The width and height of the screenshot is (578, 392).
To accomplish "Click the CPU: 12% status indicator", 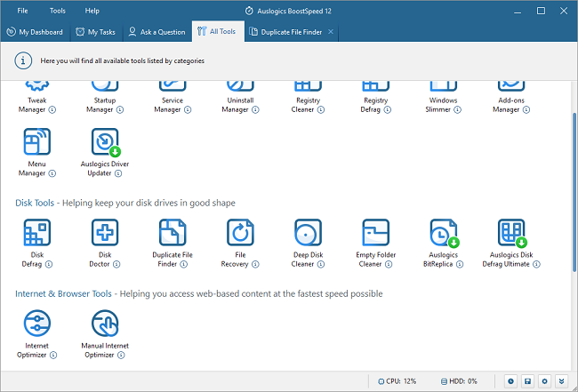I will pyautogui.click(x=397, y=381).
